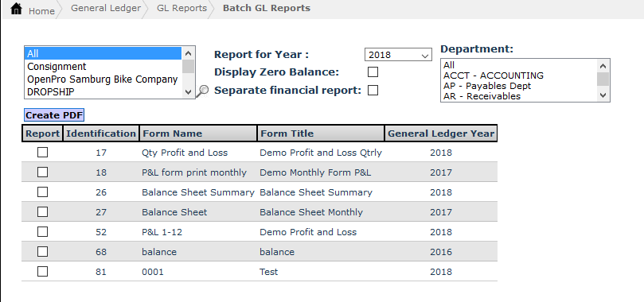
Task: Click the Home house icon
Action: (16, 8)
